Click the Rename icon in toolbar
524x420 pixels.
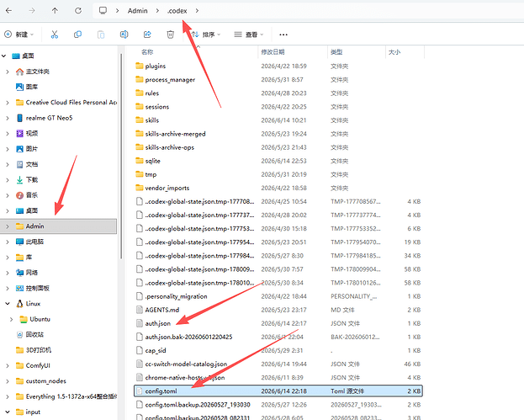(x=124, y=35)
